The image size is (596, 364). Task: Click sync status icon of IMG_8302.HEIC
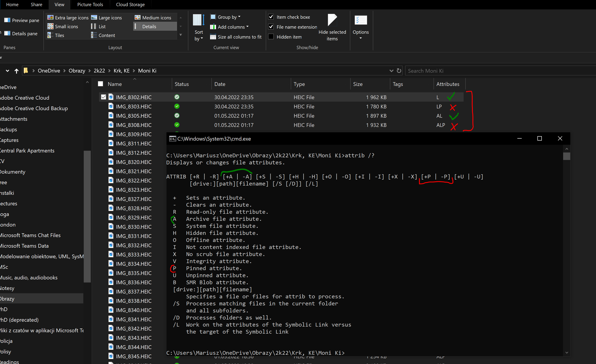(x=177, y=97)
